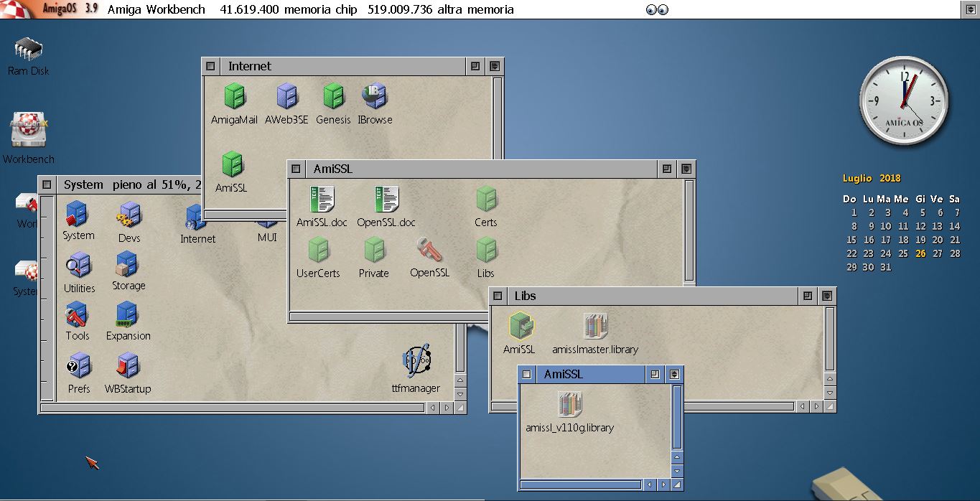The height and width of the screenshot is (501, 980).
Task: Select day 26 in the calendar
Action: [920, 253]
